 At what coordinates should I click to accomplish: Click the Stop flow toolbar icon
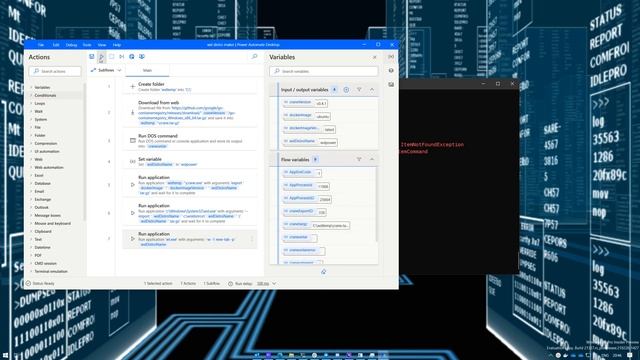pos(111,57)
